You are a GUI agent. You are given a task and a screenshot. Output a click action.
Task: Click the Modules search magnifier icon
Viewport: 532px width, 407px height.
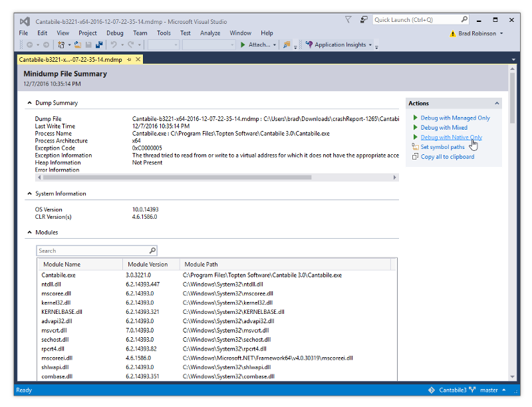[153, 250]
